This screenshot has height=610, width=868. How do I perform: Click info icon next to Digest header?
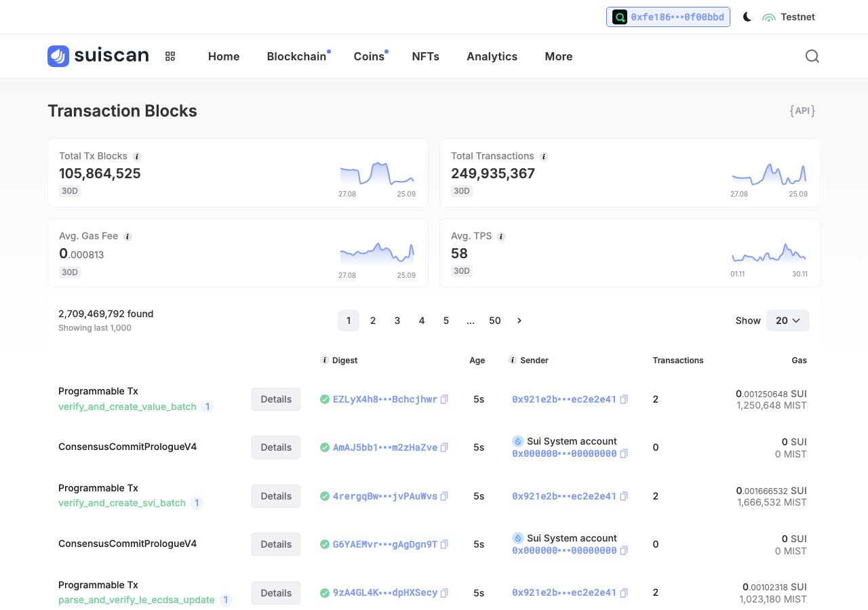coord(325,360)
